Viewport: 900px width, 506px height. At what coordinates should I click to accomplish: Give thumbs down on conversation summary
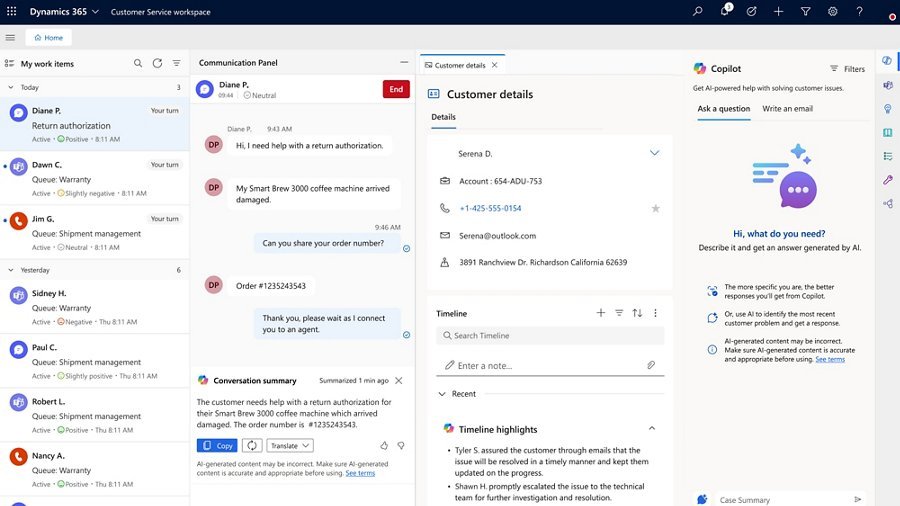401,445
